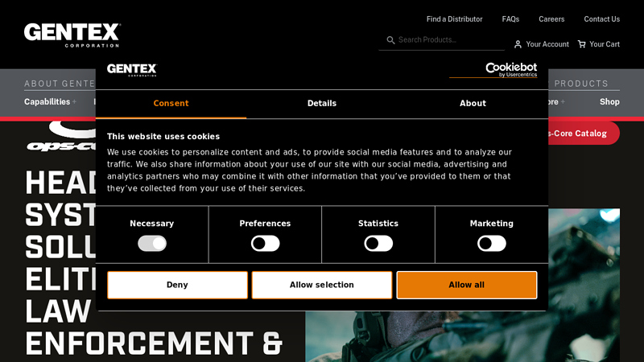This screenshot has width=644, height=362.
Task: Confirm choices with Allow selection
Action: (321, 285)
